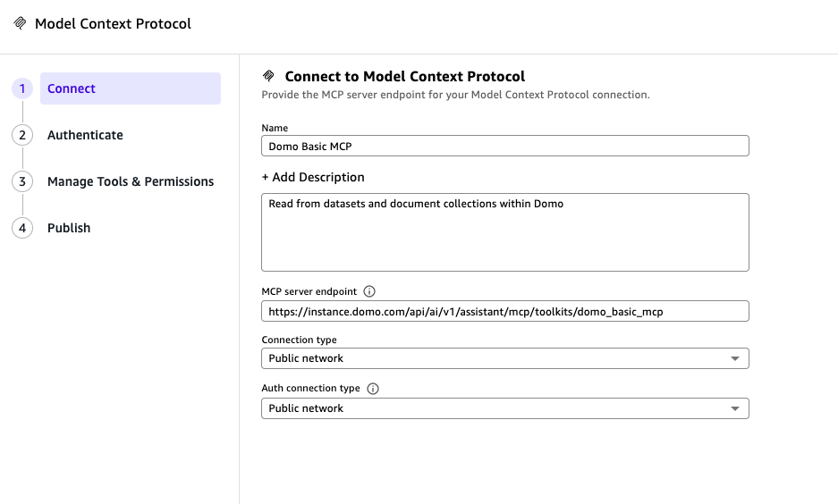
Task: Open the Connection type dropdown
Action: [505, 358]
